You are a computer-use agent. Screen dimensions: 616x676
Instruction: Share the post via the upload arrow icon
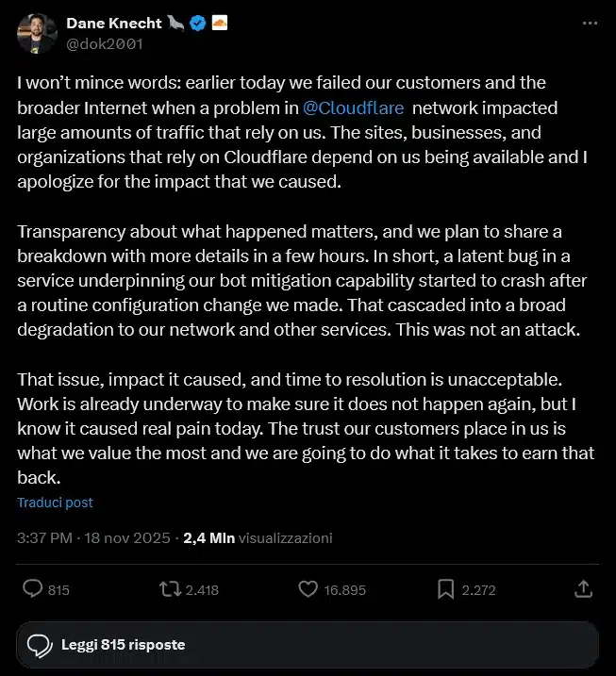pos(583,589)
